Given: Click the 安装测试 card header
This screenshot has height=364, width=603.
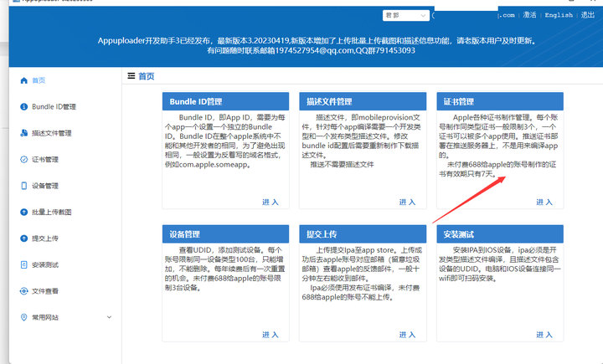Looking at the screenshot, I should point(500,234).
